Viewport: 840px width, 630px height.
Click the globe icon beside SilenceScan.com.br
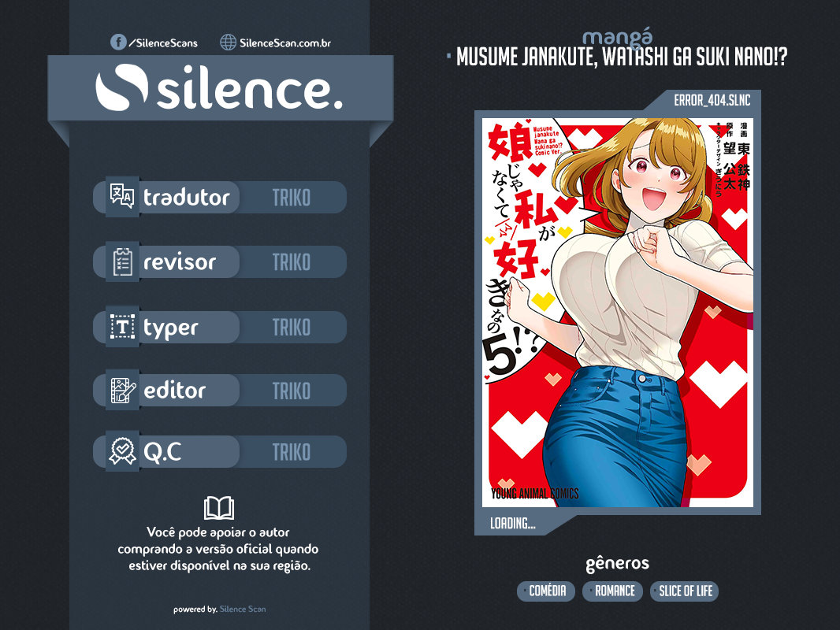click(229, 43)
